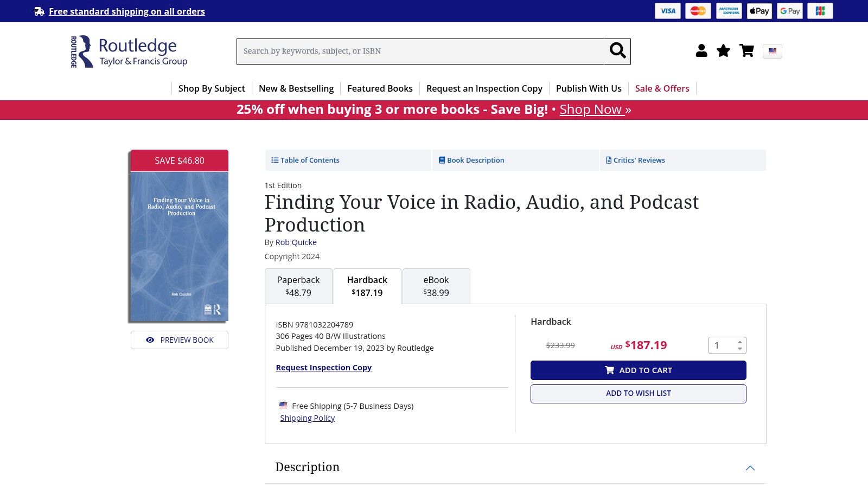Click the ISBN 9781032204789 text
The width and height of the screenshot is (868, 488).
(315, 325)
